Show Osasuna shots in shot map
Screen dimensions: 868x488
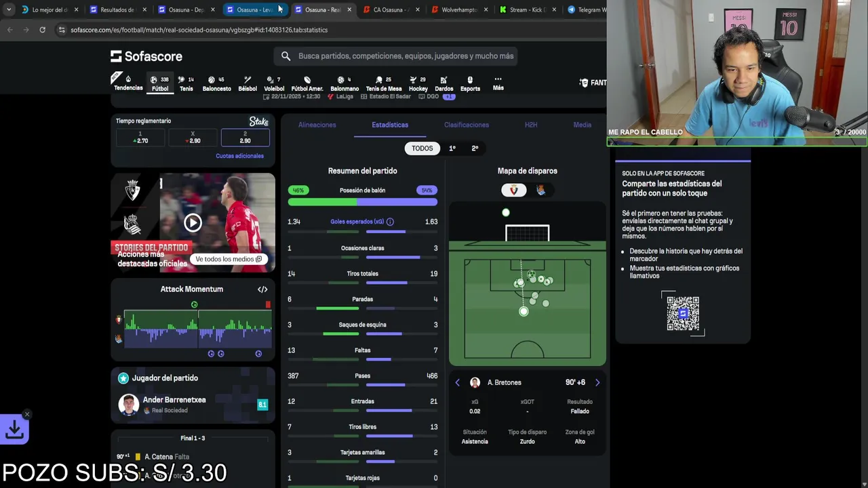point(513,190)
